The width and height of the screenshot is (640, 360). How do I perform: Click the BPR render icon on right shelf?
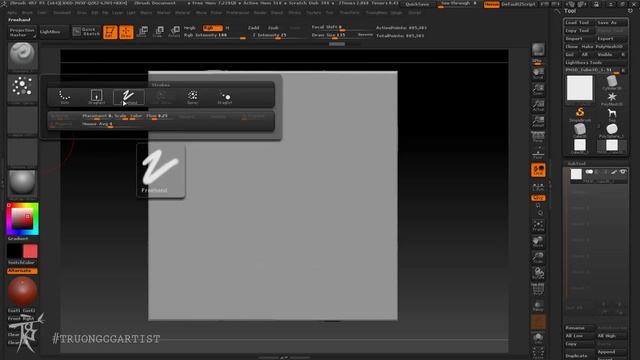pyautogui.click(x=538, y=50)
